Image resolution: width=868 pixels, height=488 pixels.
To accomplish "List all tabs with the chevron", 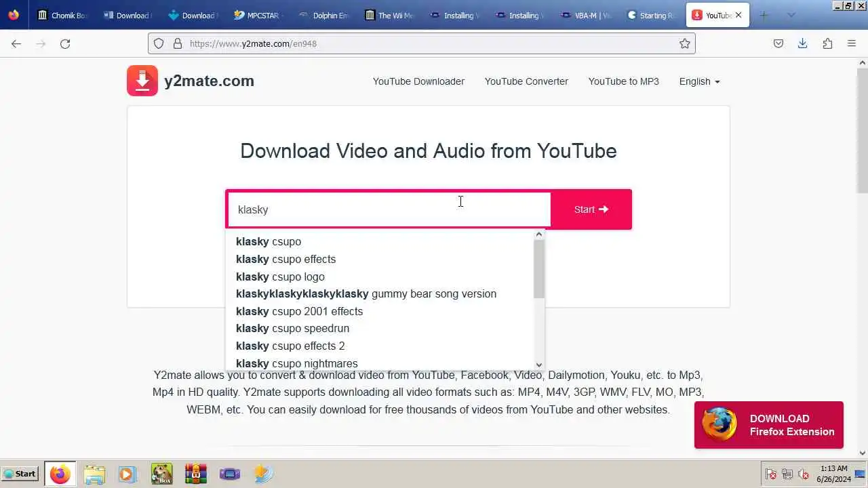I will [x=791, y=15].
